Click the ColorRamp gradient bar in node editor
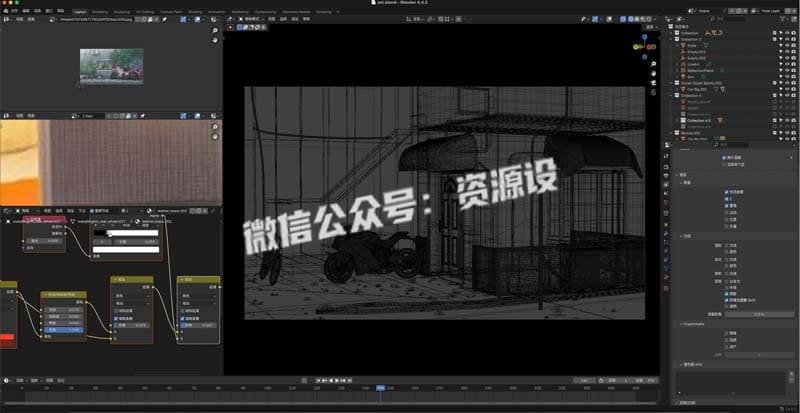This screenshot has width=800, height=413. [126, 233]
